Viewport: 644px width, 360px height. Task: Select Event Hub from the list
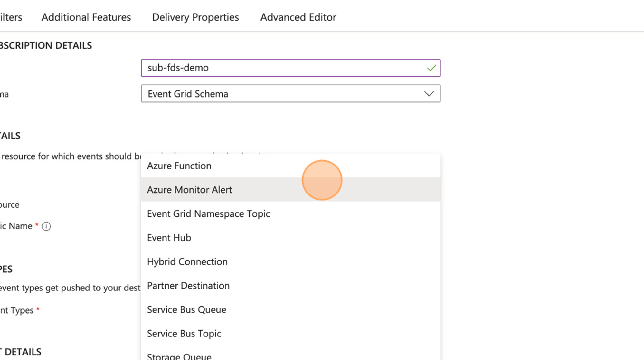[290, 238]
